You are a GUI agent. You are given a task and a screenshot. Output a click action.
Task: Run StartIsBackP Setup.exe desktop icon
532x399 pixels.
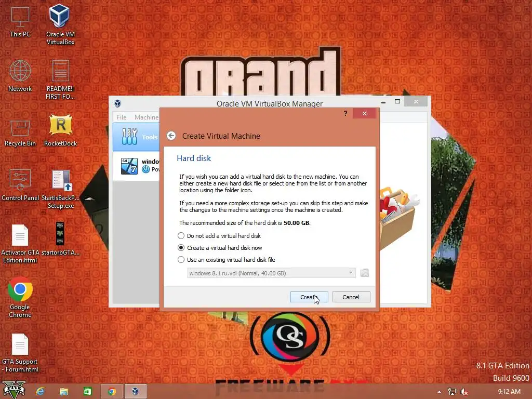(60, 189)
